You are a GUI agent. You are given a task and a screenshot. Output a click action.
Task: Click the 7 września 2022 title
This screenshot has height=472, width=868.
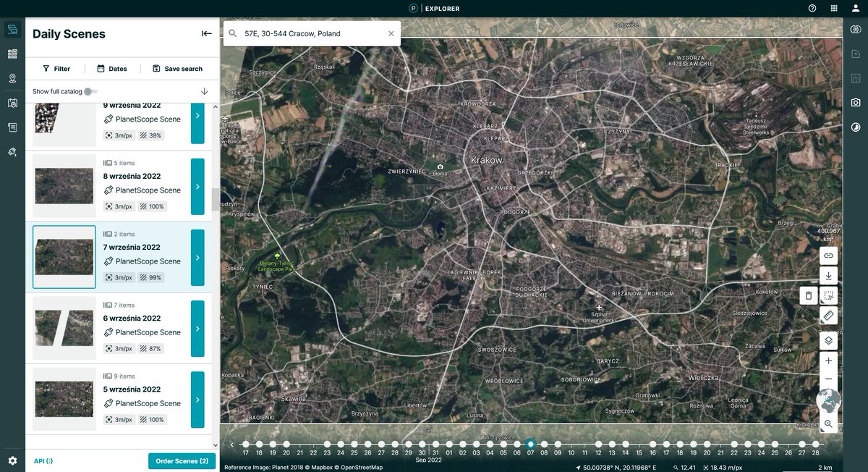click(132, 247)
